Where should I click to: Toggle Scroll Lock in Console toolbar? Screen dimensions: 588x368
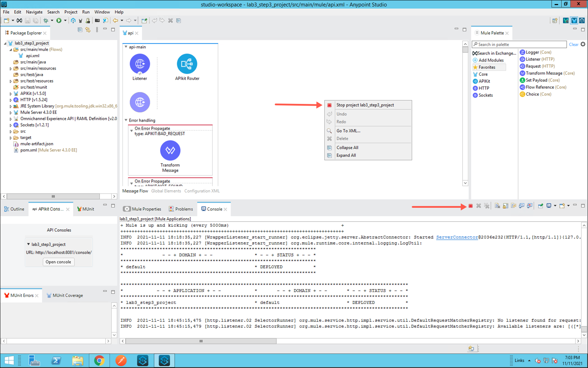tap(505, 206)
